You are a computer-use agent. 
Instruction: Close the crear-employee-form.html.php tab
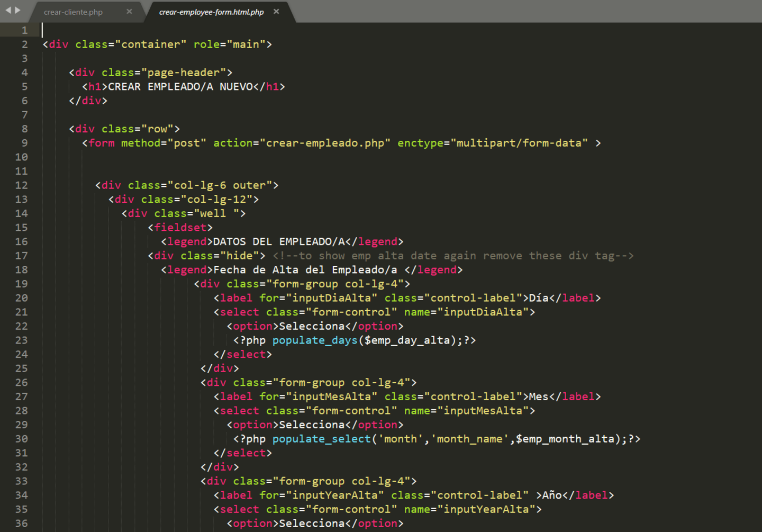click(276, 11)
